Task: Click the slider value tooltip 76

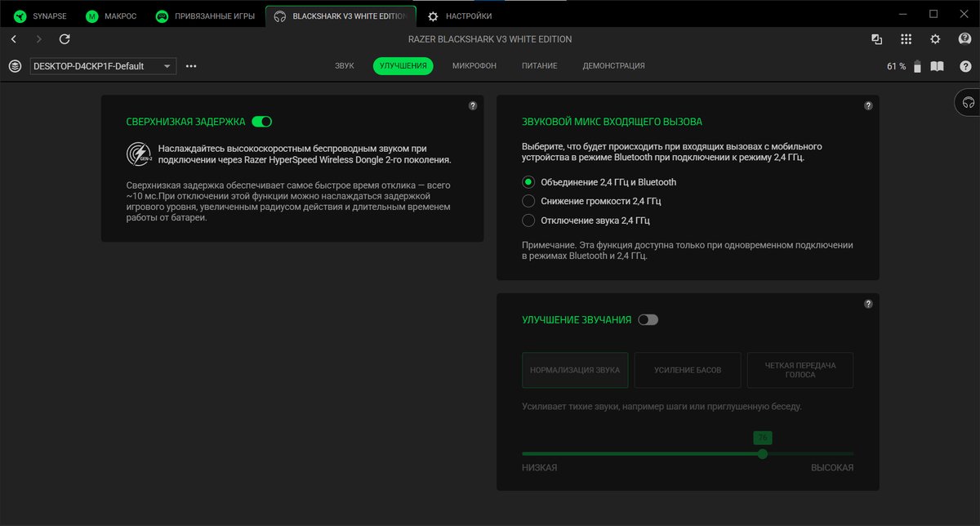Action: 763,438
